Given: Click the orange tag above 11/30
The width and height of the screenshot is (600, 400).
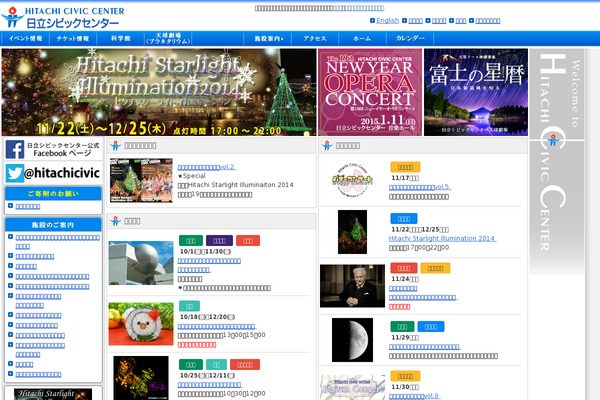Looking at the screenshot, I should pyautogui.click(x=405, y=376).
